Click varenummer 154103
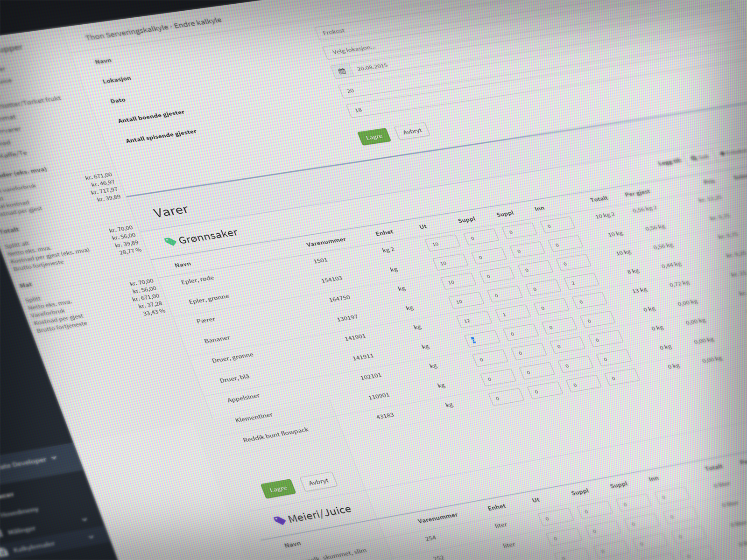 coord(331,279)
